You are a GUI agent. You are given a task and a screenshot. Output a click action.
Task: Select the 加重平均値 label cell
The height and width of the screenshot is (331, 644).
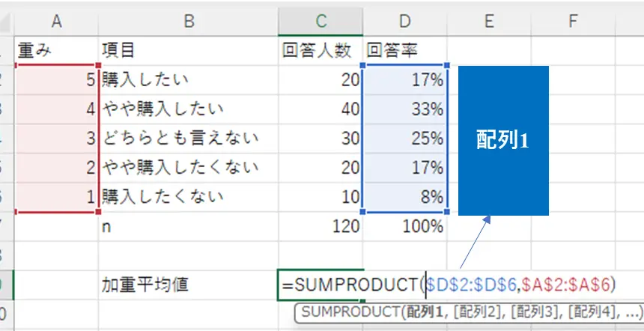[x=145, y=284]
